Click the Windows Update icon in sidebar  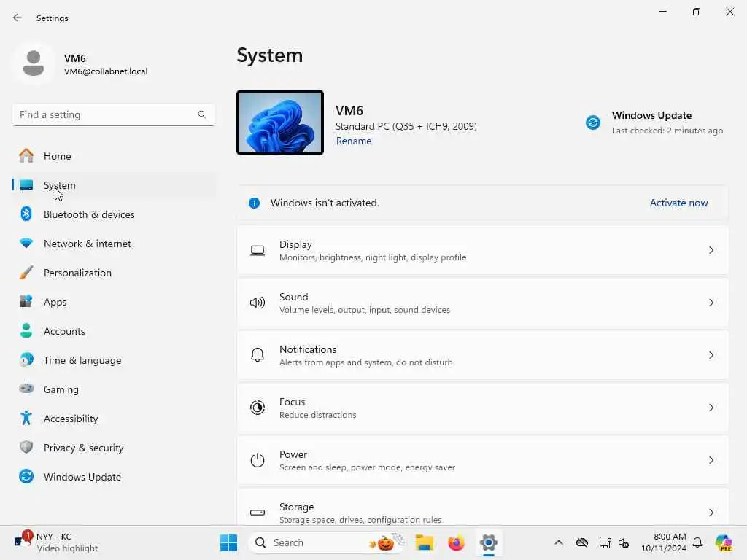[x=26, y=476]
